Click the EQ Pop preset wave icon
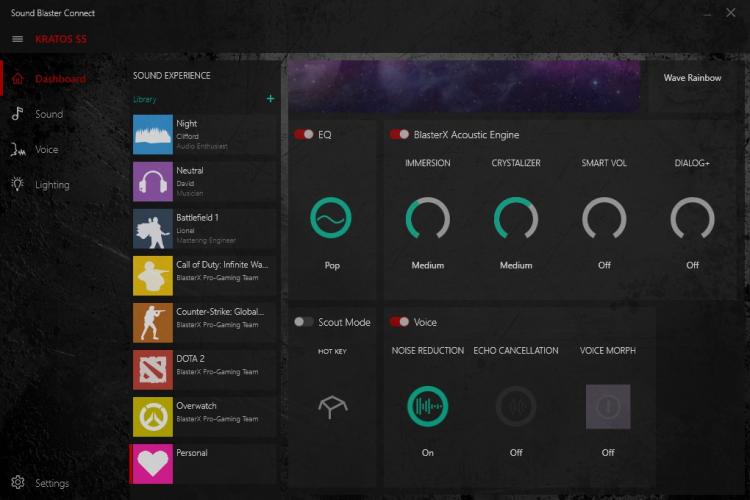Screen dimensions: 750x500 [331, 218]
